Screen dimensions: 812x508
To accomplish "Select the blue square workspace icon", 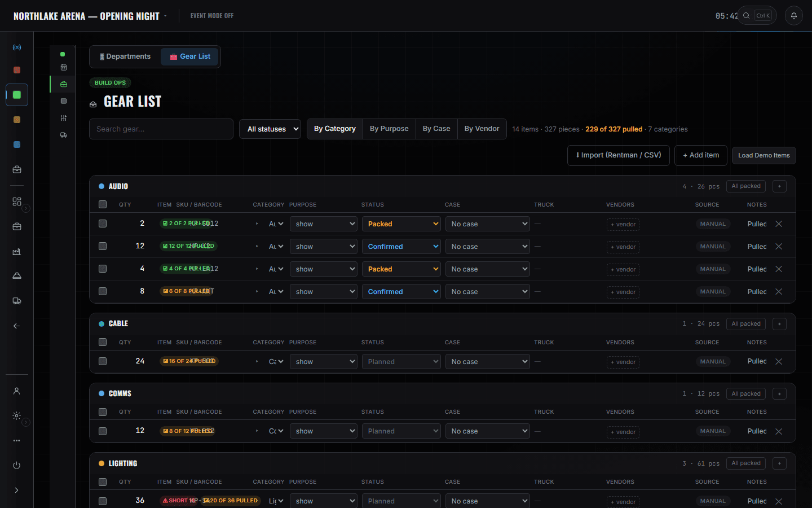I will (17, 144).
